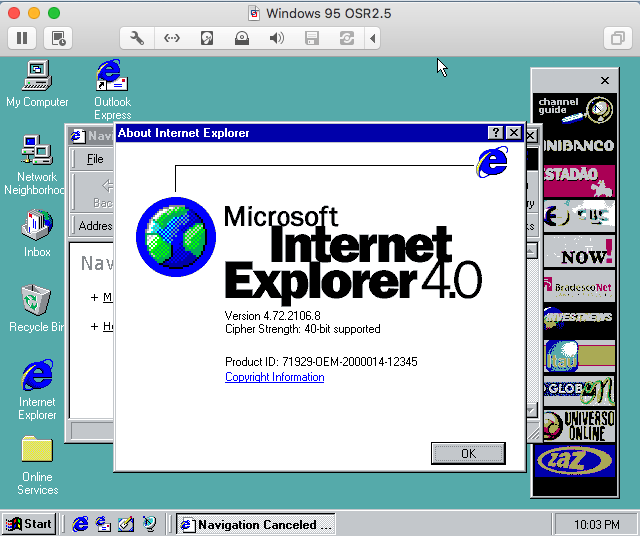The width and height of the screenshot is (640, 536).
Task: Click the help question mark in About dialog
Action: click(495, 133)
